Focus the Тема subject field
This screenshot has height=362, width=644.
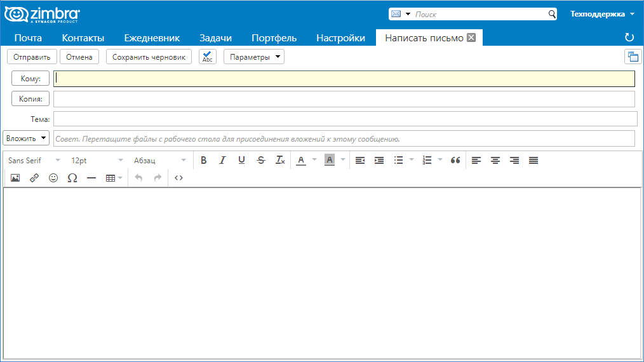point(345,119)
